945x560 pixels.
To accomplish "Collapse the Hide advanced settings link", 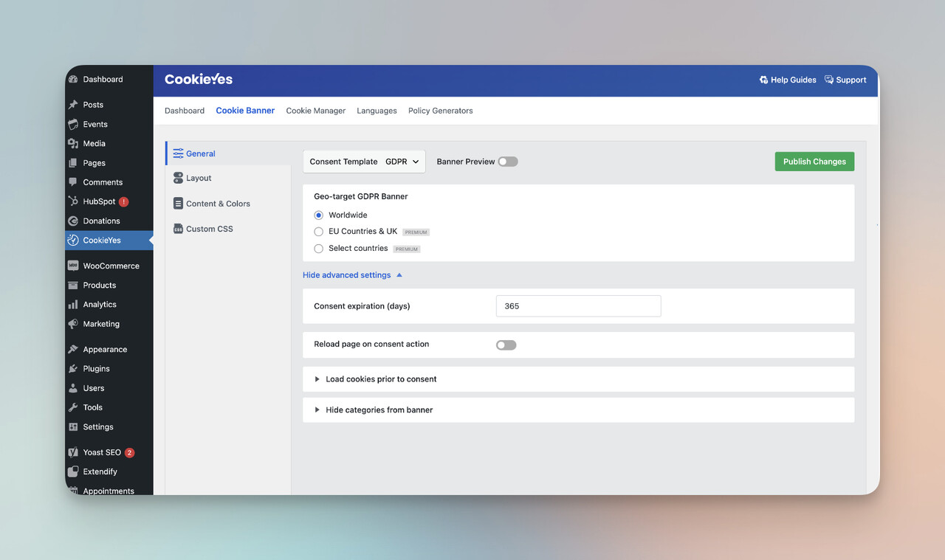I will (x=352, y=275).
